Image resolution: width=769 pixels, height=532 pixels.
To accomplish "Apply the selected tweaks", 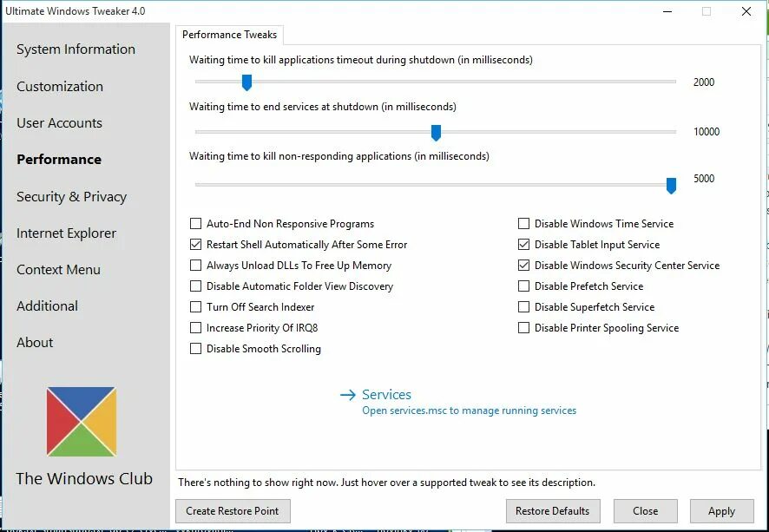I will coord(721,511).
